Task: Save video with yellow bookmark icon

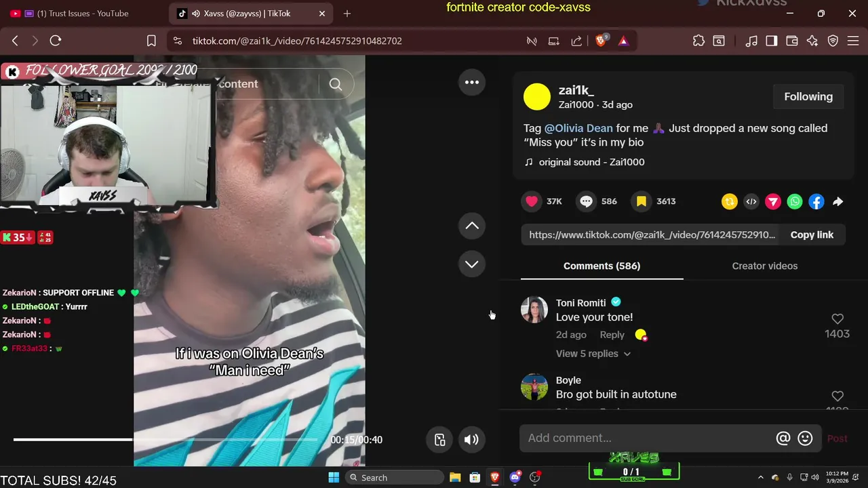Action: (641, 201)
